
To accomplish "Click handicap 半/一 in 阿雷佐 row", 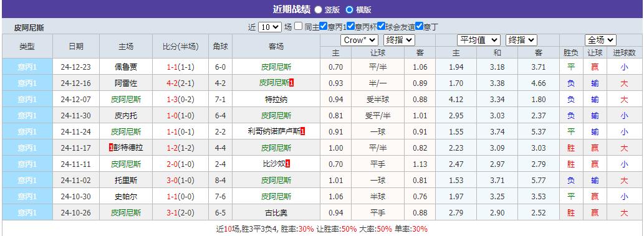I will 377,83.
